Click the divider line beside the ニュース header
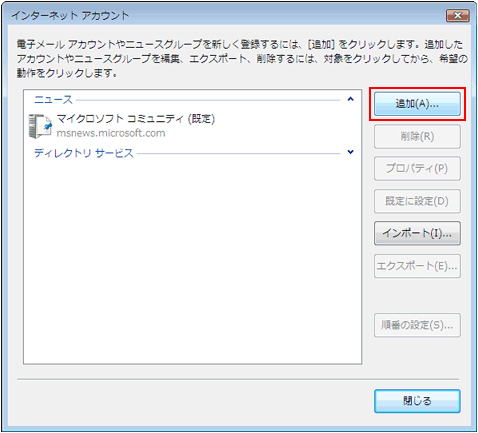Viewport: 478px width, 433px height. pos(208,100)
